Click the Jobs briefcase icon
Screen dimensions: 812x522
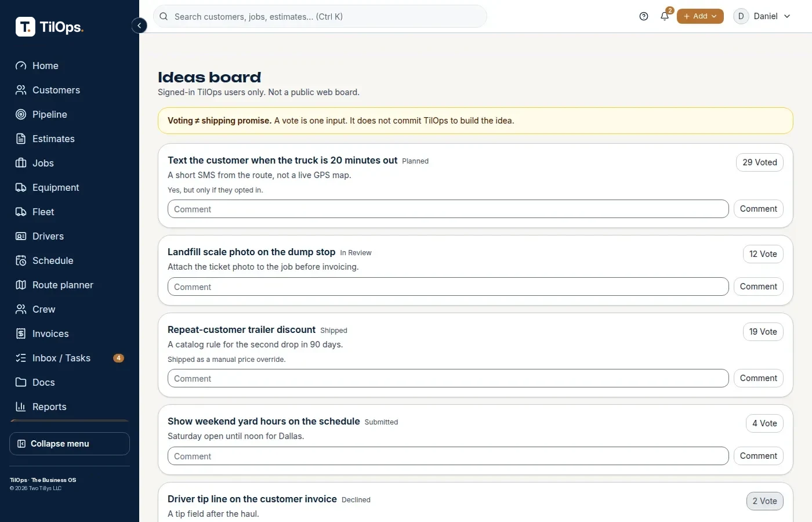(21, 163)
